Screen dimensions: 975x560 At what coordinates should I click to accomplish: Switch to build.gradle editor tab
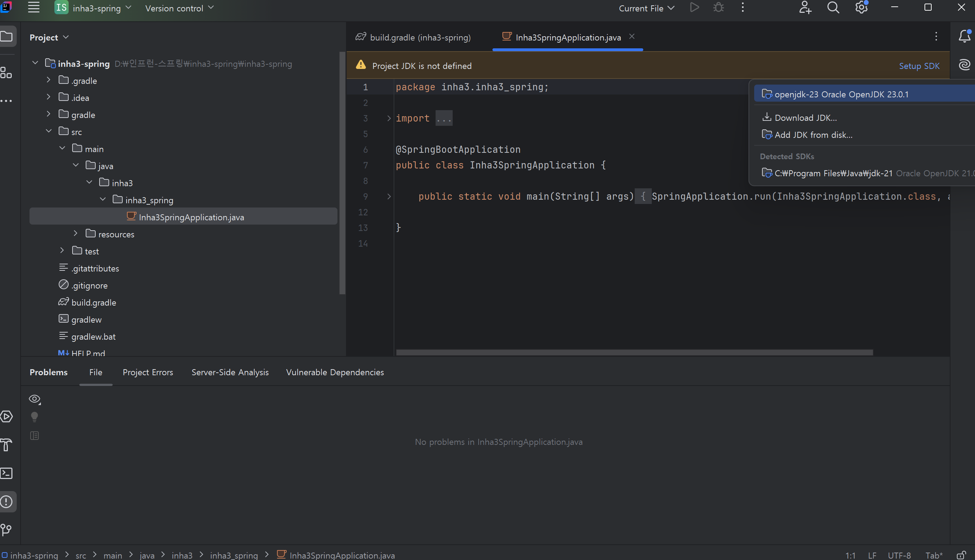tap(413, 37)
